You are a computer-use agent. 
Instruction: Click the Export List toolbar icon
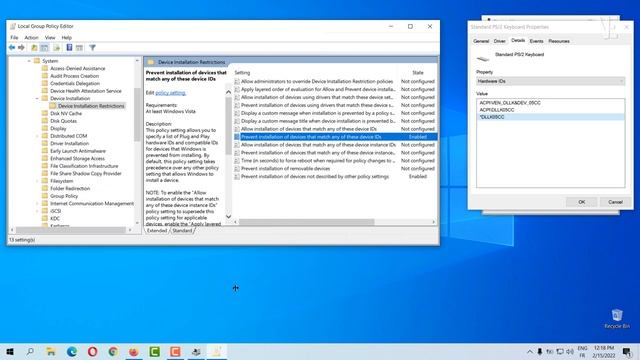(x=57, y=48)
